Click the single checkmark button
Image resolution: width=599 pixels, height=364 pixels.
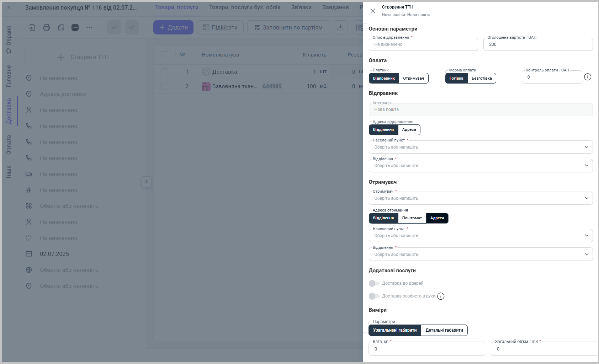(x=114, y=27)
